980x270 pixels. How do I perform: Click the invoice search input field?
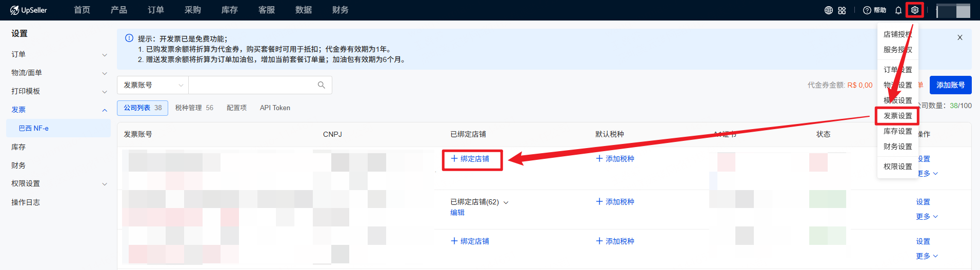[251, 85]
